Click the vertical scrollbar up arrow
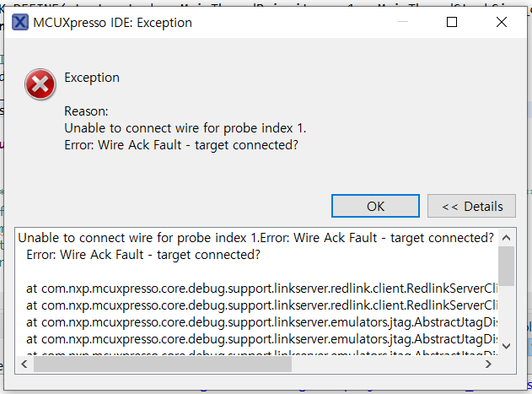This screenshot has height=394, width=532. [x=506, y=237]
